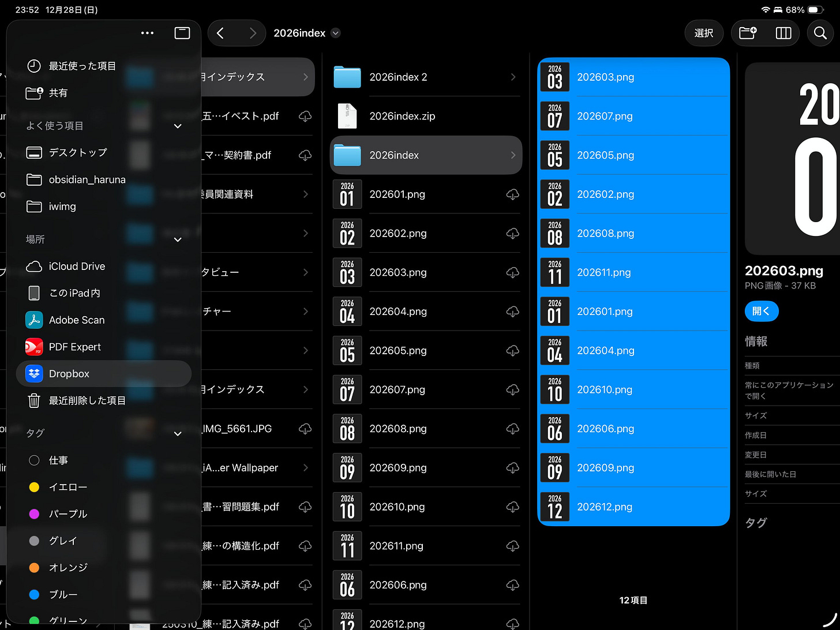Viewport: 840px width, 630px height.
Task: Expand the Wallpaper folder chevron
Action: click(x=306, y=468)
